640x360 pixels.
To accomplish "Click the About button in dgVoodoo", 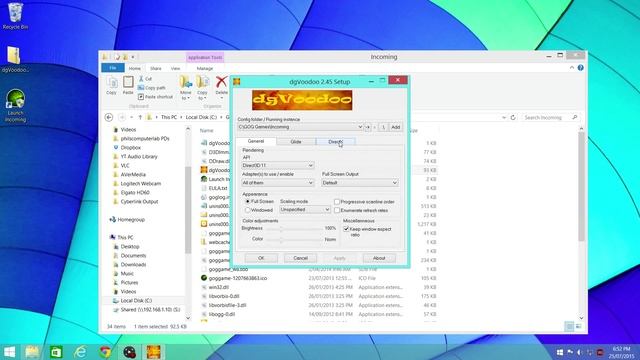I will coord(379,258).
